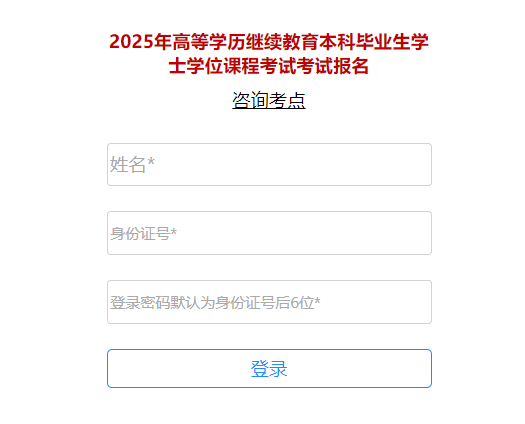This screenshot has height=424, width=525.
Task: Select the first text box under 咨询考点
Action: [269, 164]
